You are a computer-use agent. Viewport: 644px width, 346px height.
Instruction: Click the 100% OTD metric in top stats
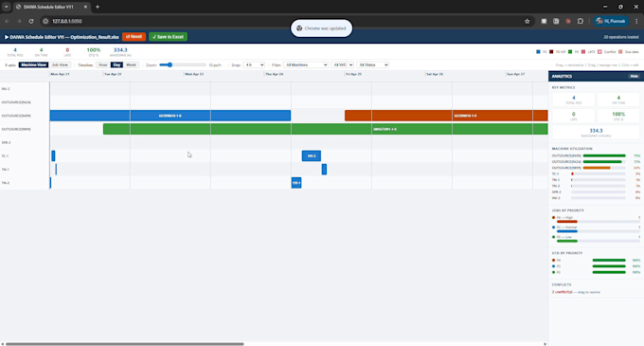coord(93,50)
